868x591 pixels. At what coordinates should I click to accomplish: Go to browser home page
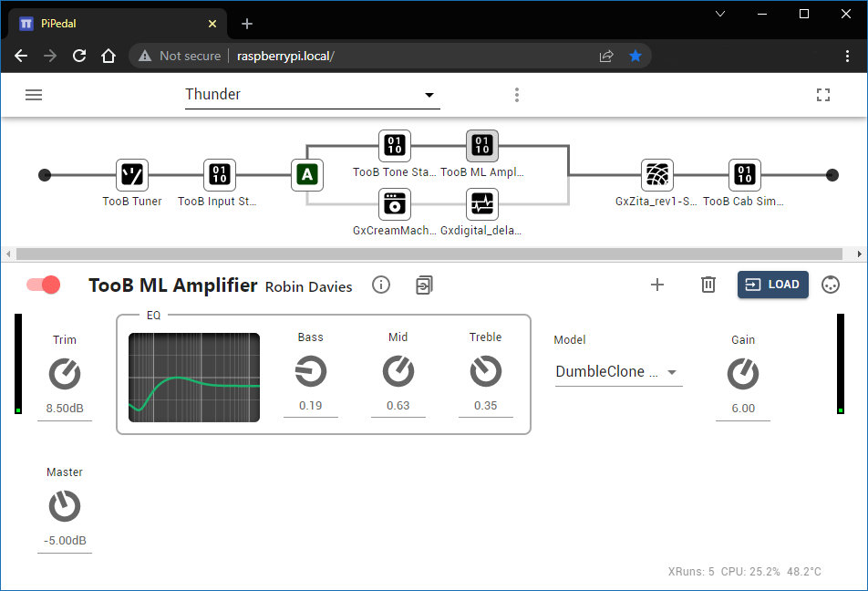pos(108,56)
